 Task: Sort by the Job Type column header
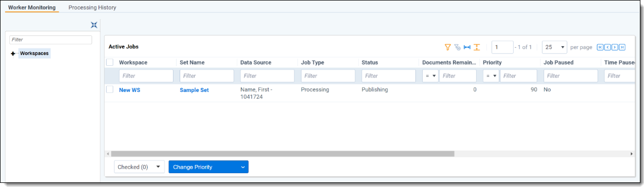click(x=312, y=63)
